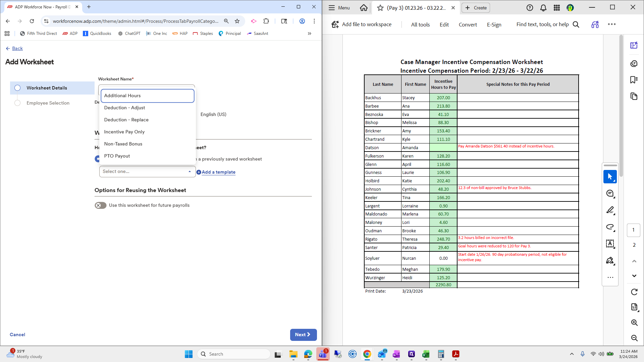This screenshot has width=644, height=362.
Task: Open the E-Sign menu in Acrobat
Action: (x=494, y=24)
